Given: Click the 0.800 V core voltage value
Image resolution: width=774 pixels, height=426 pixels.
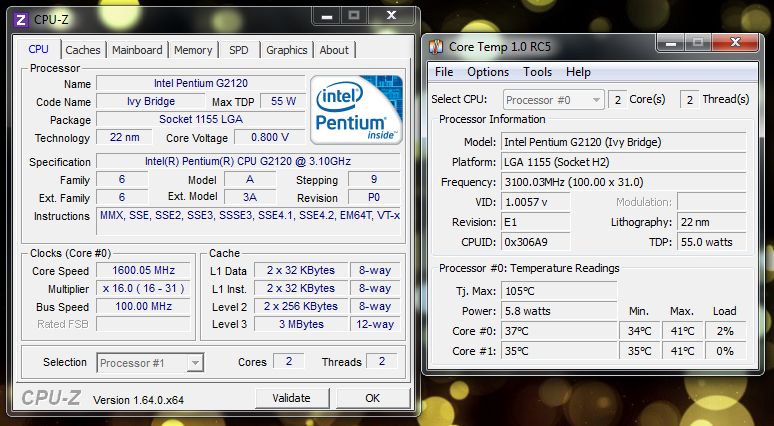Looking at the screenshot, I should 270,137.
